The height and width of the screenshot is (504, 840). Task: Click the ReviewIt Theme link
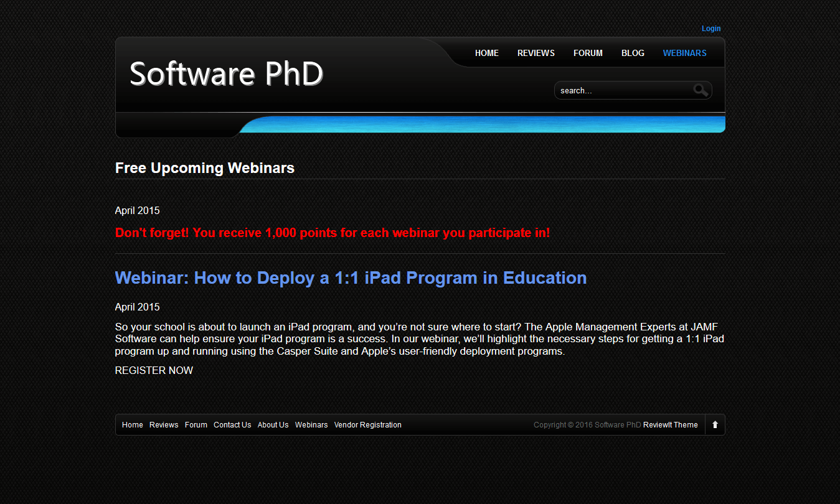click(x=670, y=425)
